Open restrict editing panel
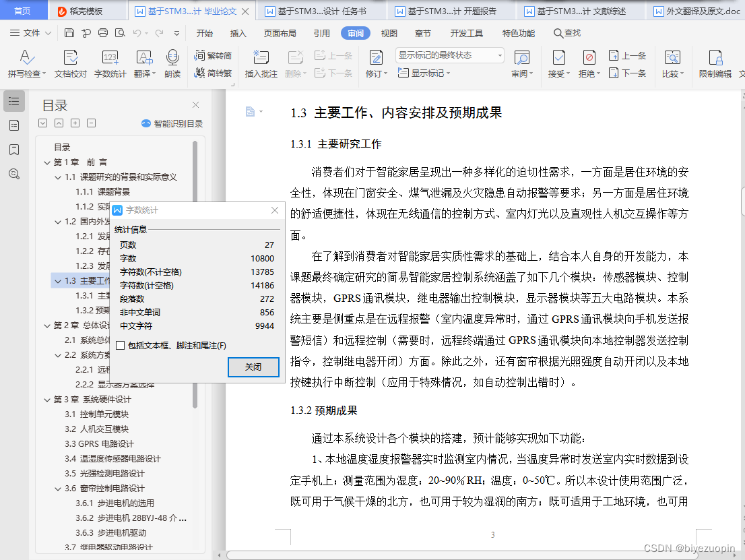The height and width of the screenshot is (560, 745). (x=715, y=63)
